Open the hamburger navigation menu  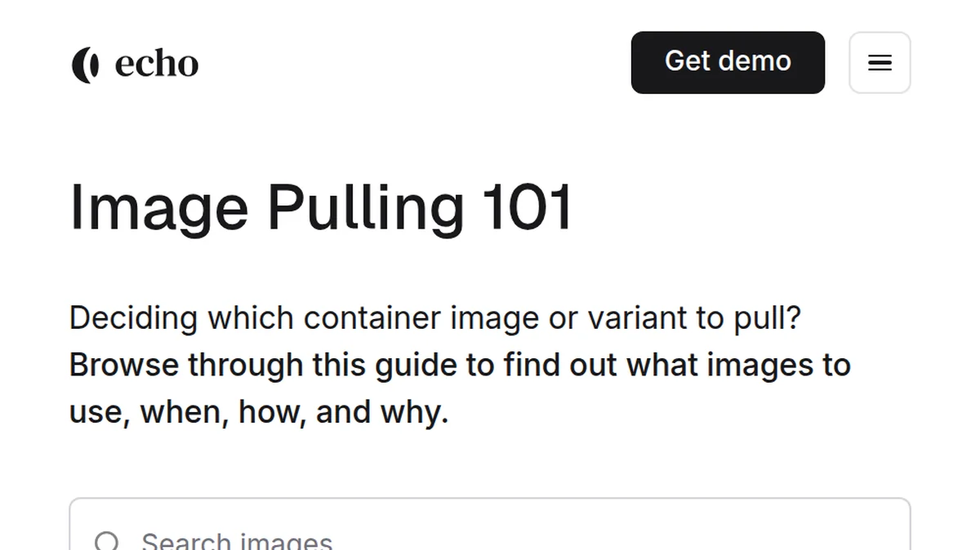pos(880,63)
